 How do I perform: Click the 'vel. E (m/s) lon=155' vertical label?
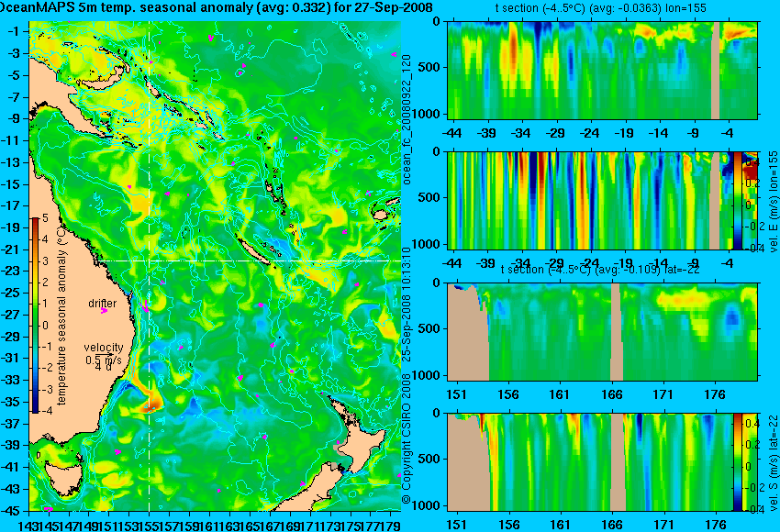coord(773,201)
